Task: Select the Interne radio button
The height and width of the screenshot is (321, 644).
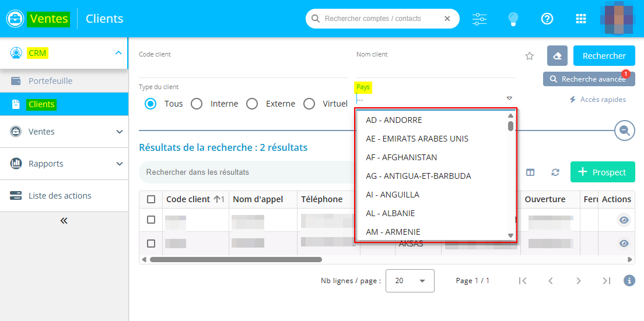Action: (197, 104)
